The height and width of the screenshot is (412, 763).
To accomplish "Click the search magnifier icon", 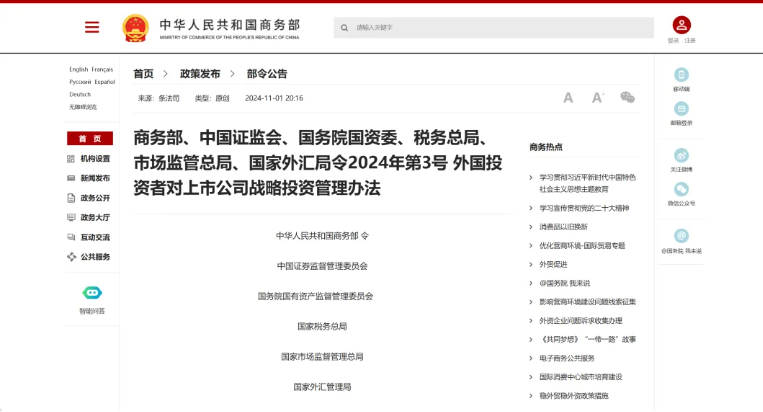I will tap(345, 28).
